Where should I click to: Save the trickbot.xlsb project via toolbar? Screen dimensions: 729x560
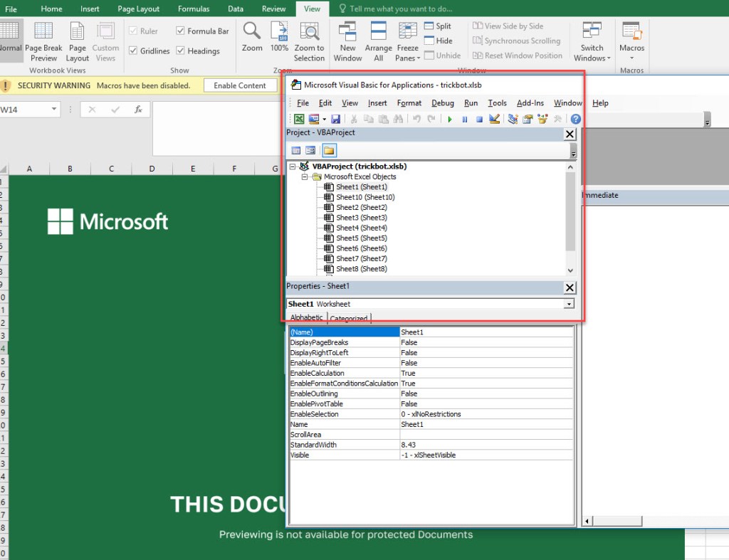[x=335, y=120]
